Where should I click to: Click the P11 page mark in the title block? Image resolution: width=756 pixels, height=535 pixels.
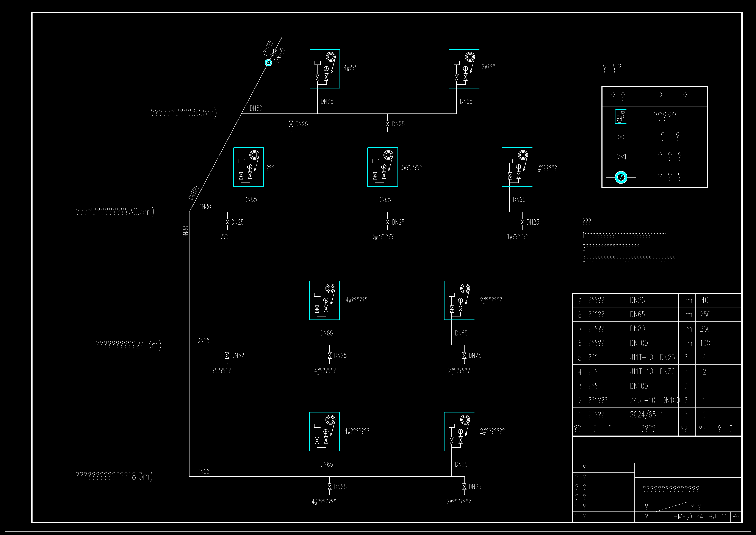tap(736, 517)
